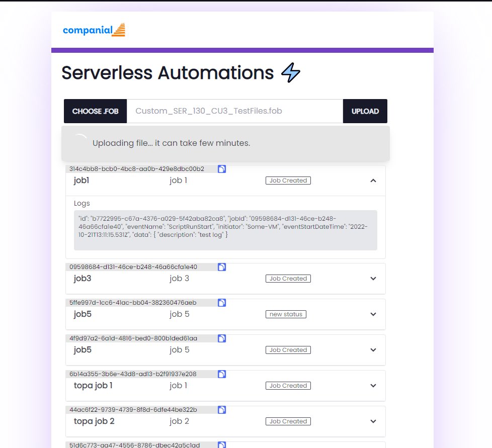This screenshot has height=448, width=492.
Task: Copy ID 44ac6f22-9739-4739-8f8d-6dfe44be322b
Action: point(222,410)
